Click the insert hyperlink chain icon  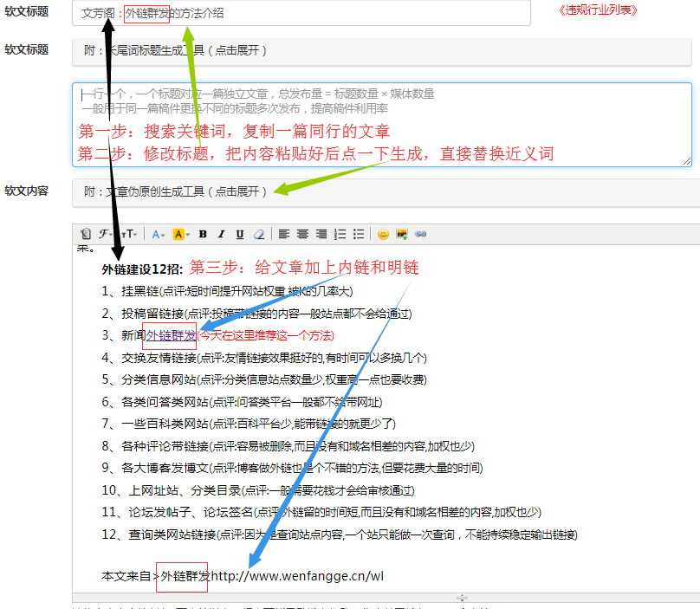click(421, 234)
